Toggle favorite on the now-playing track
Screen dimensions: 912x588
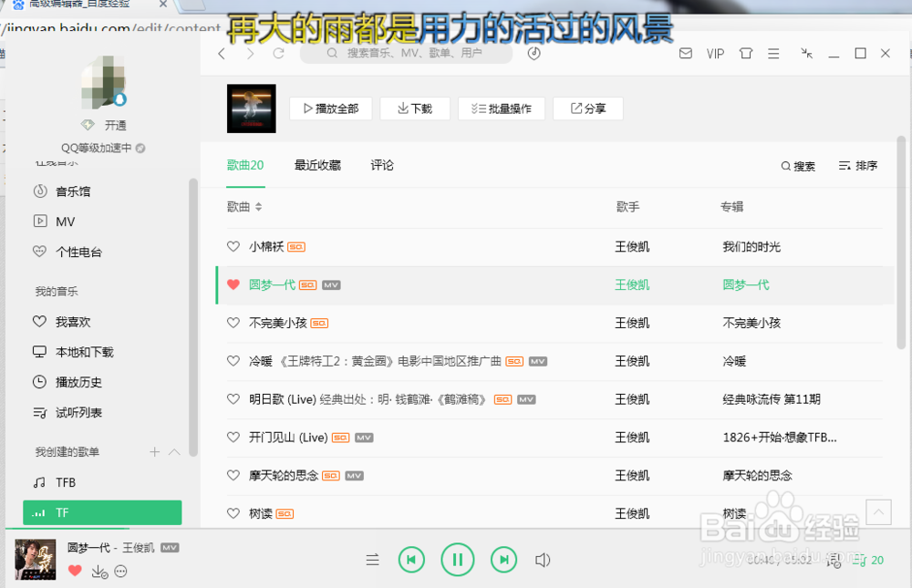(75, 570)
